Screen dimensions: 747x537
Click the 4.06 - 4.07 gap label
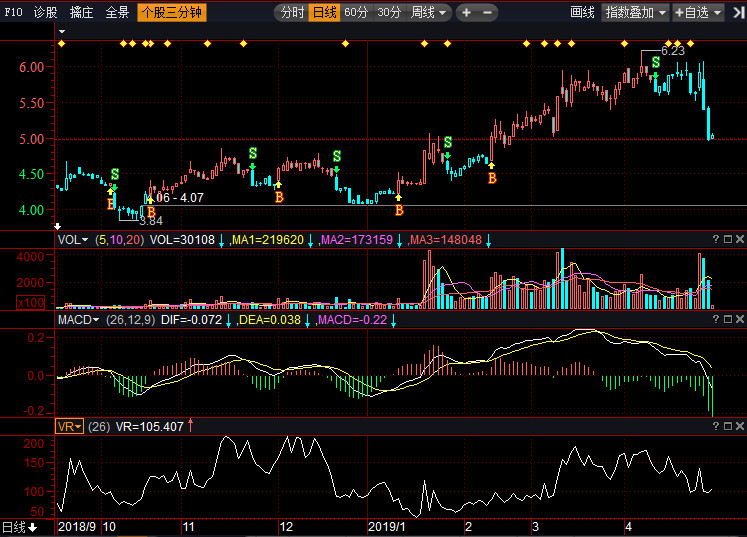click(174, 198)
